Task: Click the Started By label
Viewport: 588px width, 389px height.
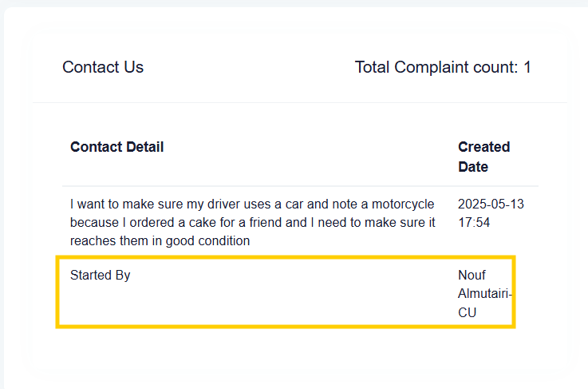Action: coord(100,275)
